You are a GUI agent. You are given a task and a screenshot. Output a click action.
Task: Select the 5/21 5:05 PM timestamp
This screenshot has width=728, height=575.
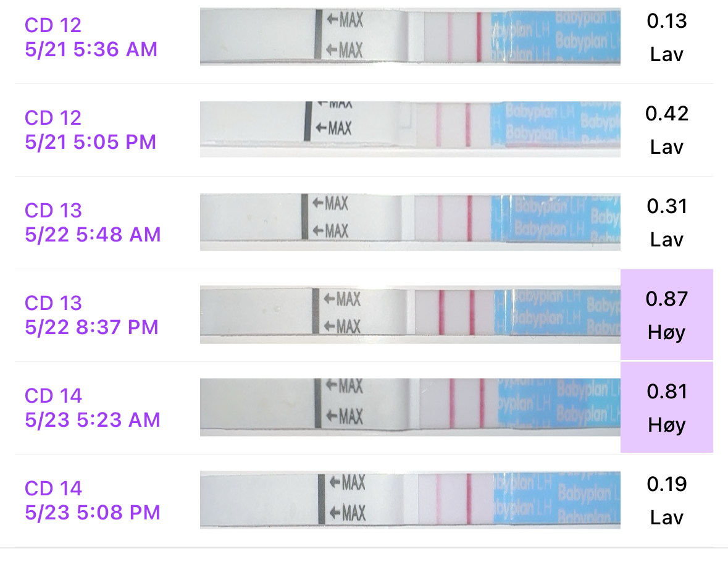pyautogui.click(x=91, y=142)
